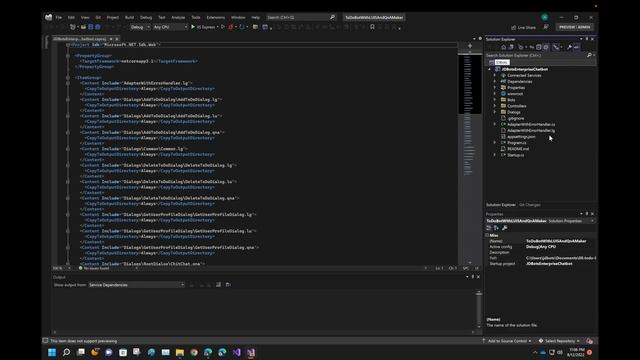Select README.md in Solution Explorer
Screen dimensions: 640x360
[518, 149]
